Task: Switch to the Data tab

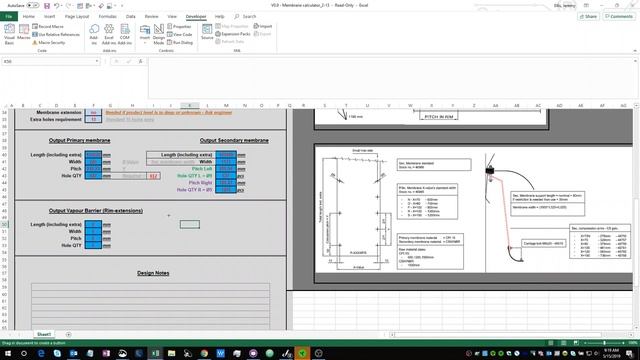Action: click(131, 16)
